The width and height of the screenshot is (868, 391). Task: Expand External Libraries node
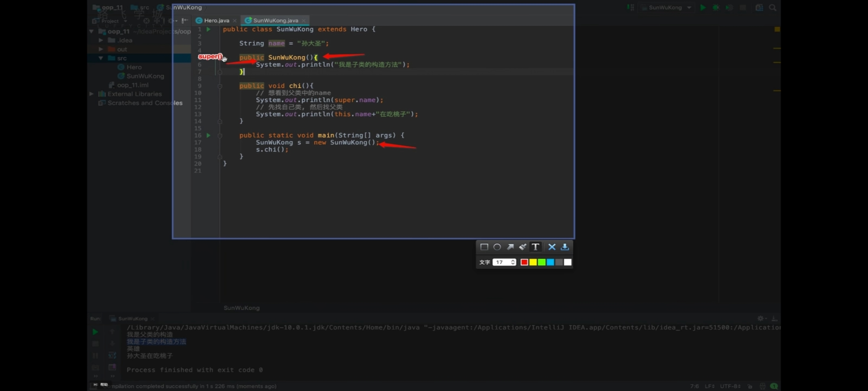pyautogui.click(x=92, y=94)
